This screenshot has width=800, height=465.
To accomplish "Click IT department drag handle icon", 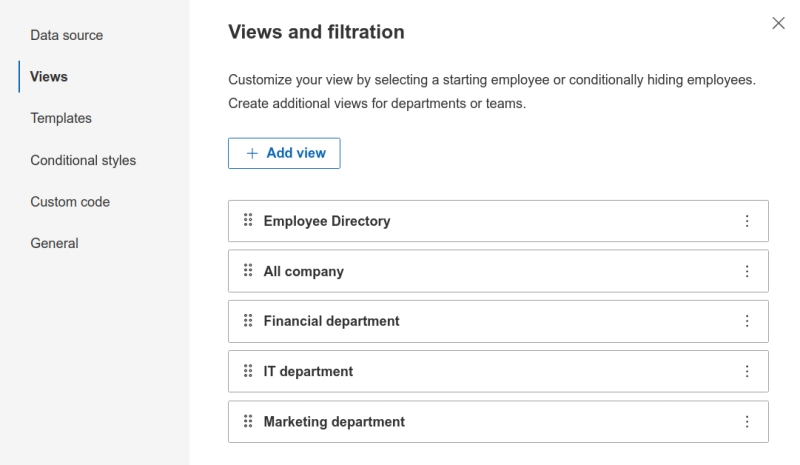I will coord(248,371).
